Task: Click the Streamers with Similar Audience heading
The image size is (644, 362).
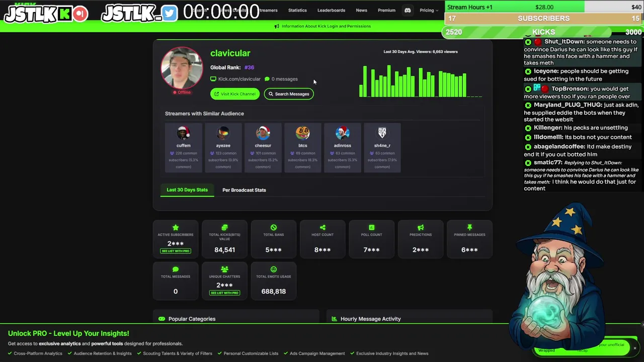Action: pyautogui.click(x=204, y=114)
